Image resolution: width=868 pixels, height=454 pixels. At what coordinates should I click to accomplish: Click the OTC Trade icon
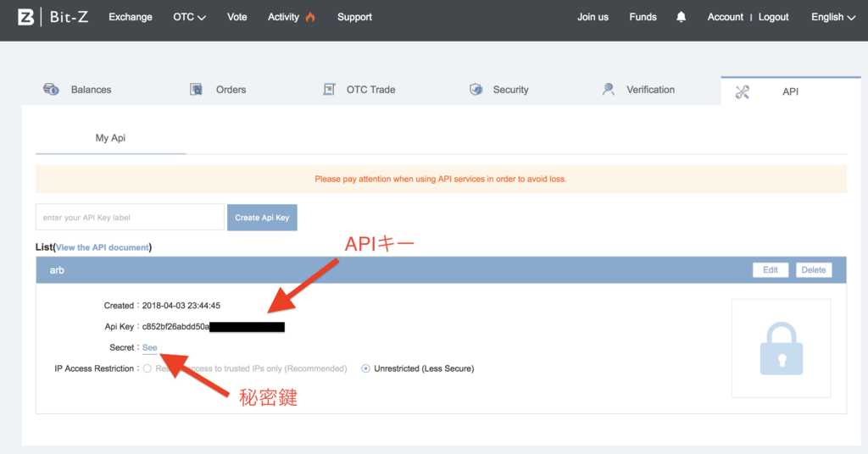[x=330, y=89]
